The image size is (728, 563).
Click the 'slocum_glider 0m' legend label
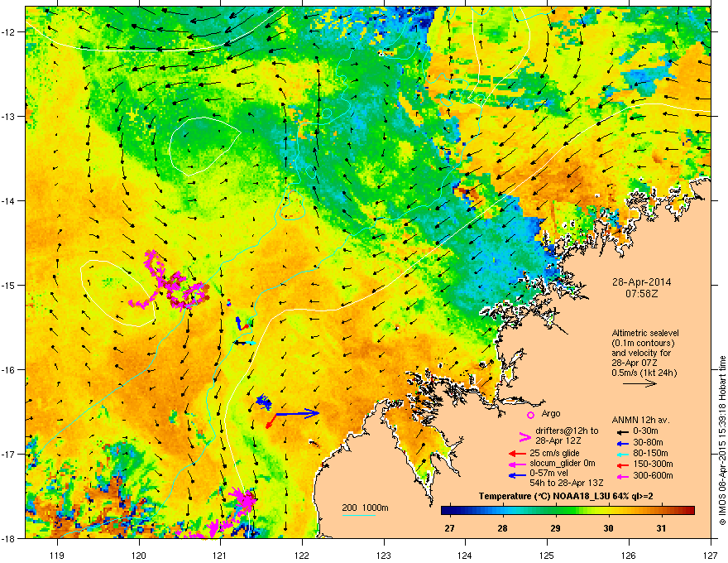pyautogui.click(x=563, y=464)
